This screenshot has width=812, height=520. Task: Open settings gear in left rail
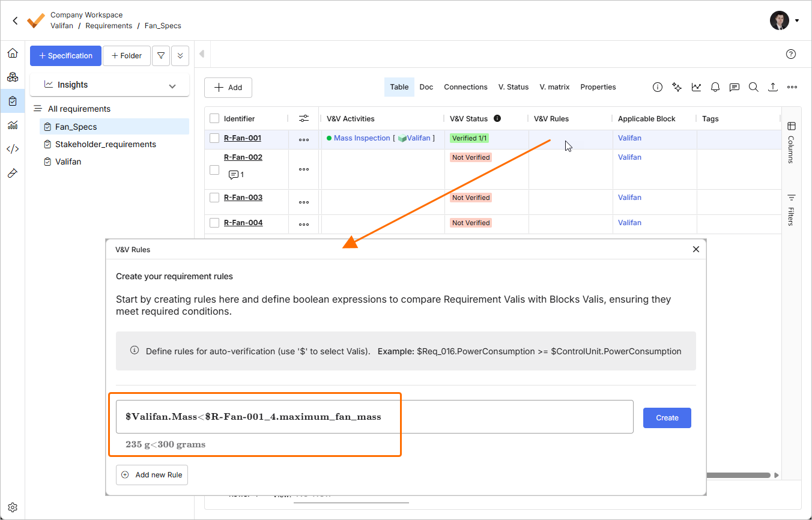tap(13, 507)
